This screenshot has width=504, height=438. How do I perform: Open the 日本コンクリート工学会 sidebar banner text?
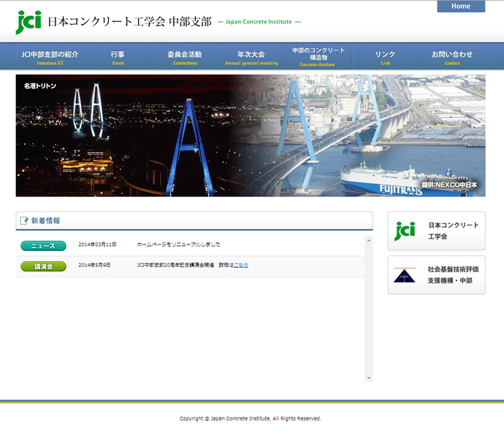(x=453, y=231)
